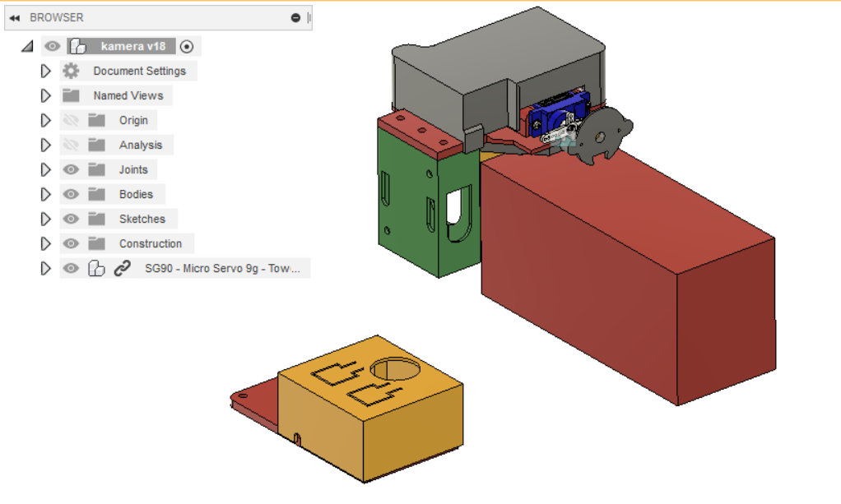Hide the Joints folder

(71, 169)
